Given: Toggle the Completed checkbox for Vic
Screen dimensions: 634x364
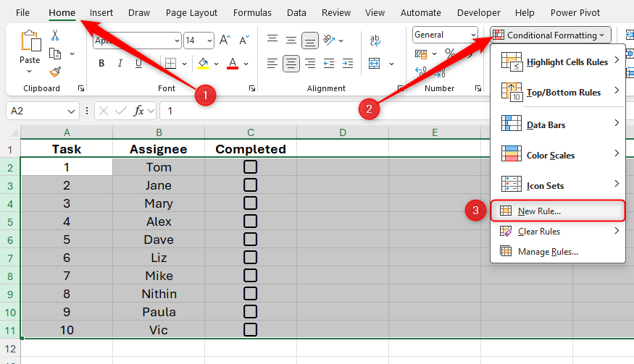Looking at the screenshot, I should [x=251, y=330].
